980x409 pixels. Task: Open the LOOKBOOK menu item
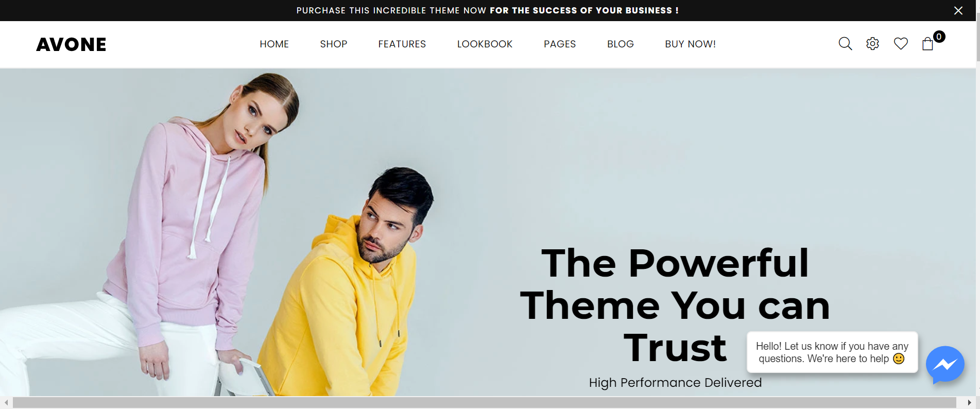[485, 44]
